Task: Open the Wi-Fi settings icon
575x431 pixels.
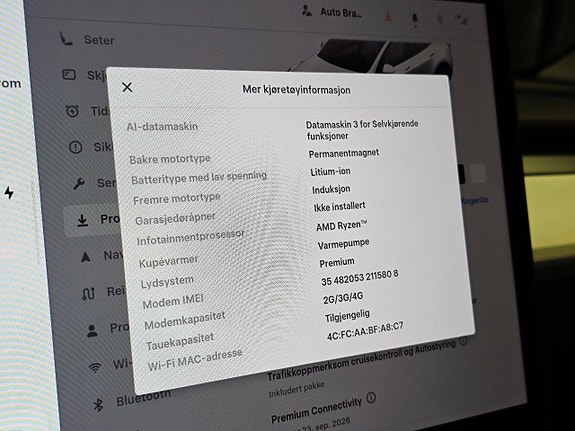Action: [x=95, y=367]
